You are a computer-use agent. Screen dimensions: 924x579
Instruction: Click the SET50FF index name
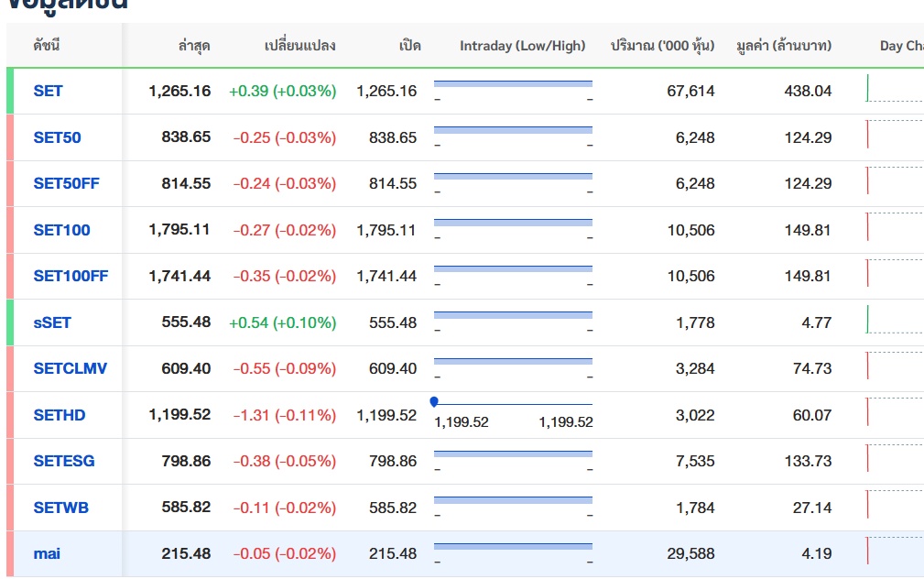coord(66,183)
